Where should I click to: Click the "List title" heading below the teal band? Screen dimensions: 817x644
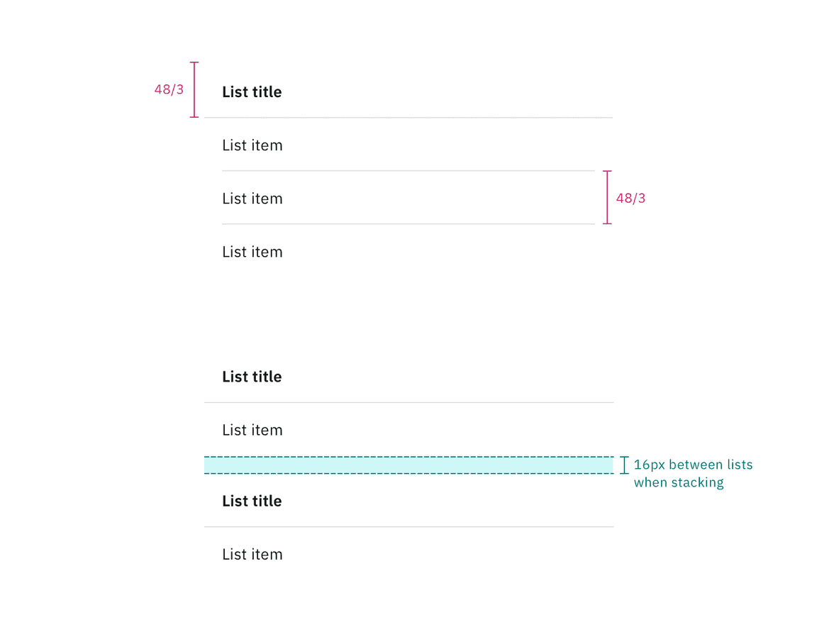point(252,501)
